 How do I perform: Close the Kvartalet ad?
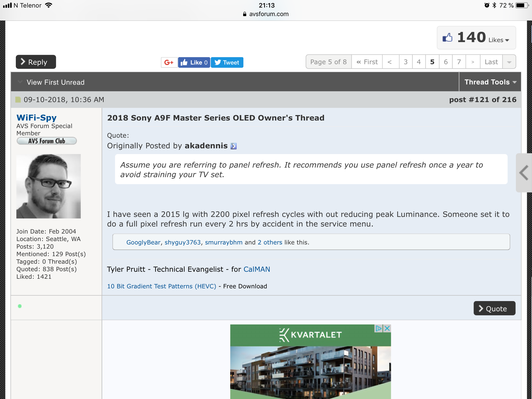click(x=387, y=328)
